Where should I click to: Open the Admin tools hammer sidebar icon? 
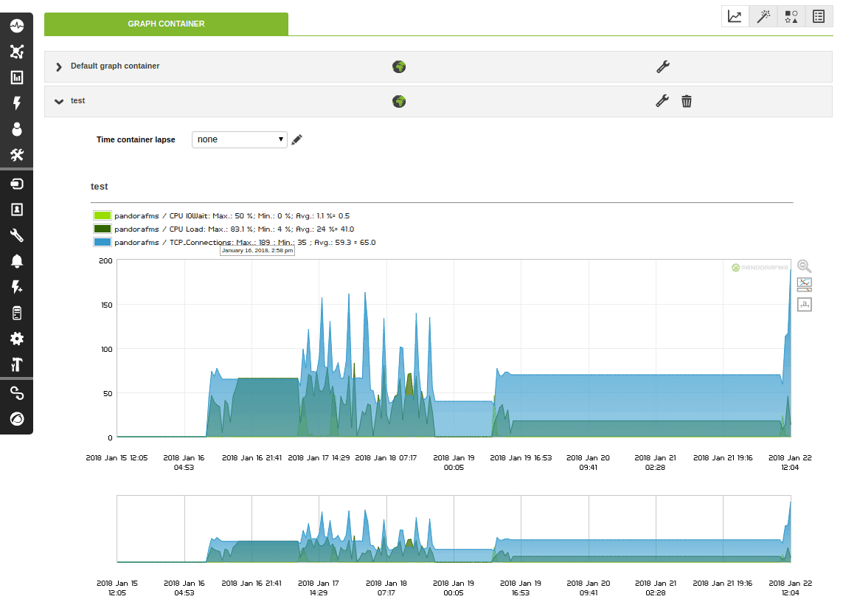(x=17, y=364)
